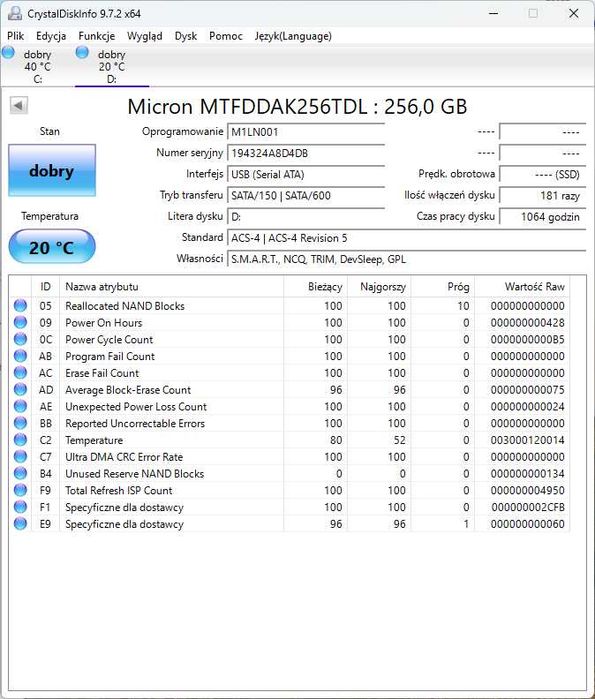595x699 pixels.
Task: Click the previous disk arrow button
Action: point(19,106)
